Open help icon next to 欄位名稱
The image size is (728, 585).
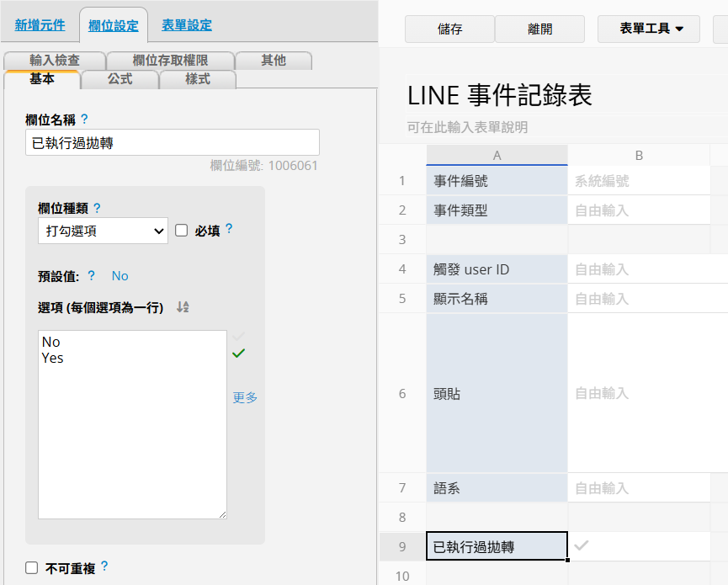(84, 120)
